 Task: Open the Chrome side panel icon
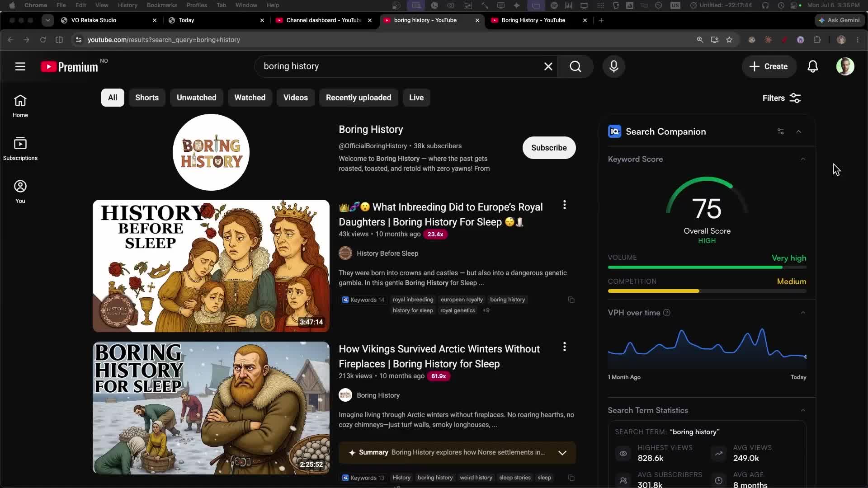point(59,40)
